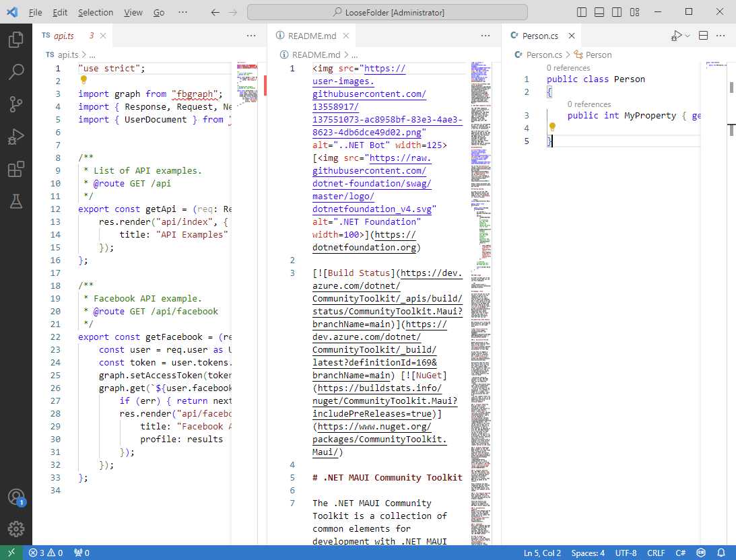Image resolution: width=736 pixels, height=560 pixels.
Task: Click the api.ts minimap
Action: point(247,83)
